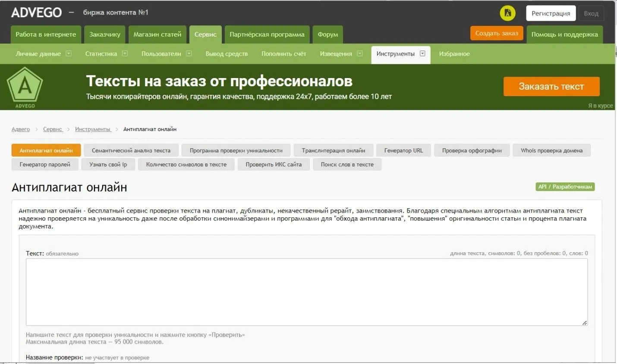617x364 pixels.
Task: Open Семантический анализ текста tool
Action: point(131,151)
